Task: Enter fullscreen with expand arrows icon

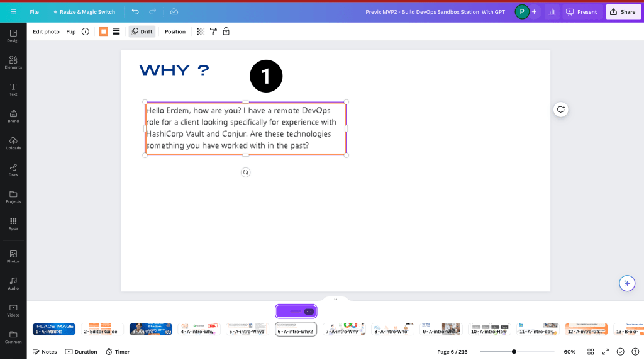Action: point(606,352)
